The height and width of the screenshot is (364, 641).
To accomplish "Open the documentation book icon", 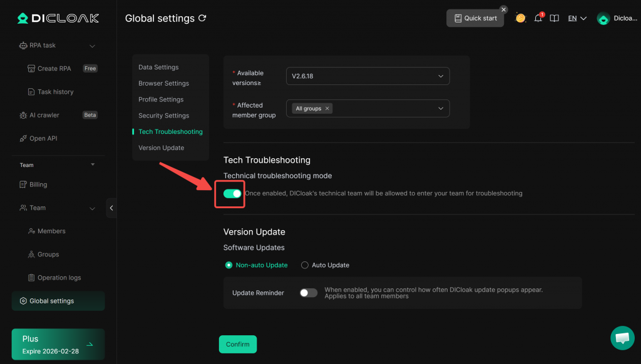I will tap(554, 19).
